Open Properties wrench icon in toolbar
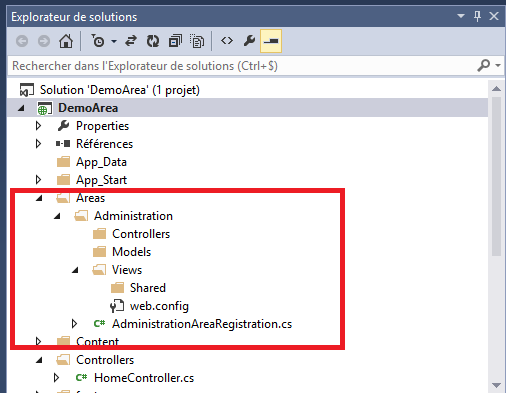 point(249,41)
